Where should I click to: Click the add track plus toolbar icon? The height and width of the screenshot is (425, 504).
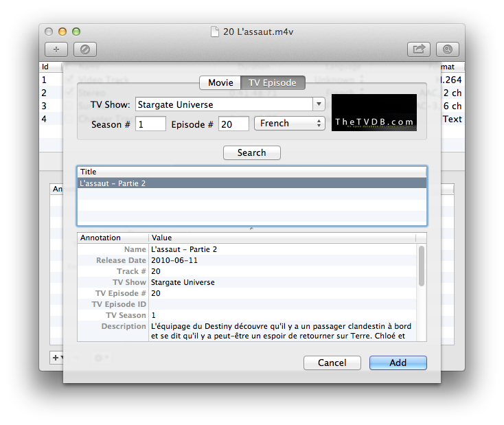pyautogui.click(x=56, y=49)
